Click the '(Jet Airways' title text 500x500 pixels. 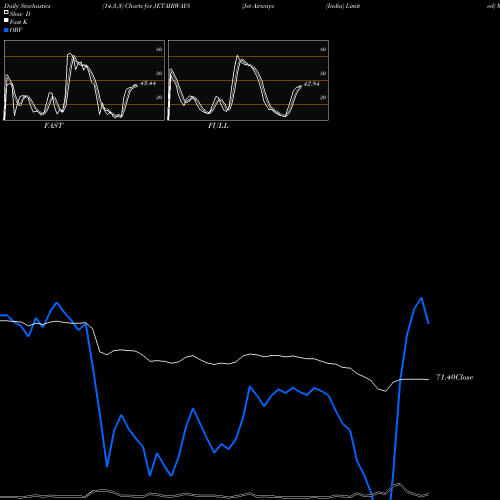pos(258,6)
